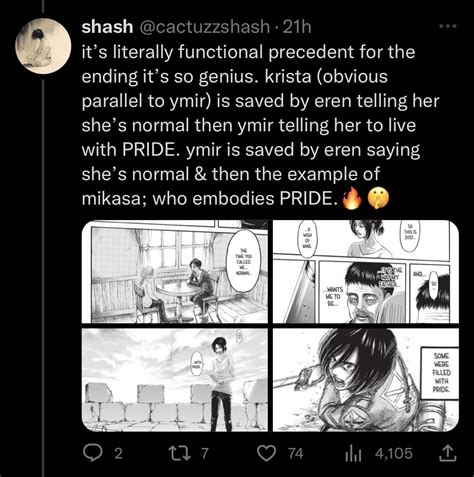Open the three-dot more options menu
474x477 pixels.
[x=448, y=26]
